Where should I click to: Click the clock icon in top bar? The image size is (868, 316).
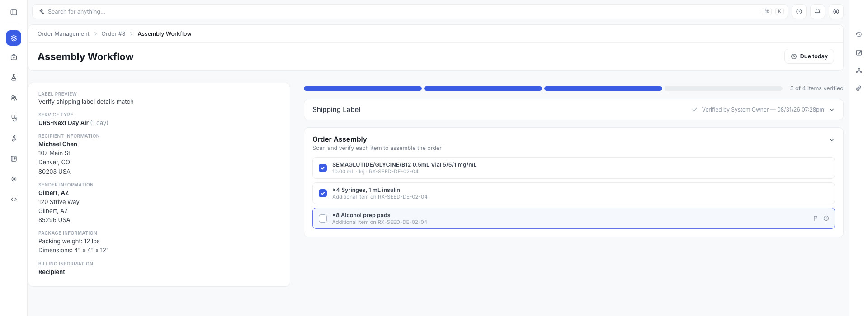tap(799, 12)
